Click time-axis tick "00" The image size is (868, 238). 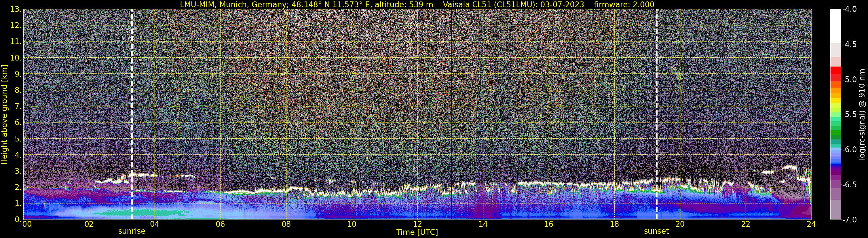[27, 224]
